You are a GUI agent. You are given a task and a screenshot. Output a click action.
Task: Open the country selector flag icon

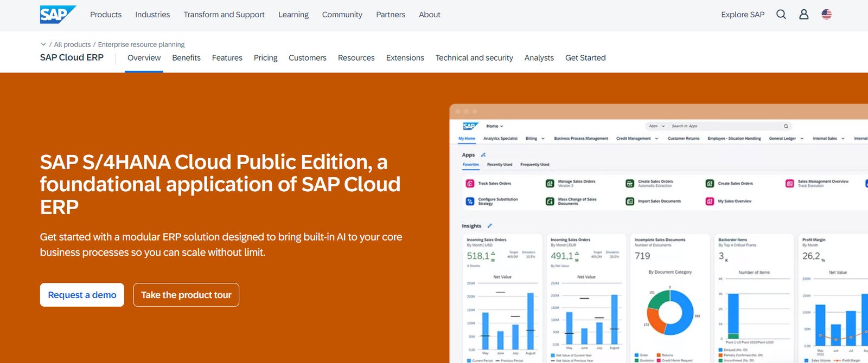pyautogui.click(x=827, y=15)
